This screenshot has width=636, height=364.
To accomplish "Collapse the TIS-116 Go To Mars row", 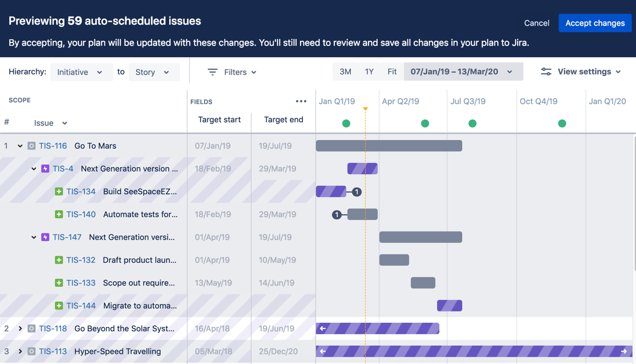I will (20, 146).
